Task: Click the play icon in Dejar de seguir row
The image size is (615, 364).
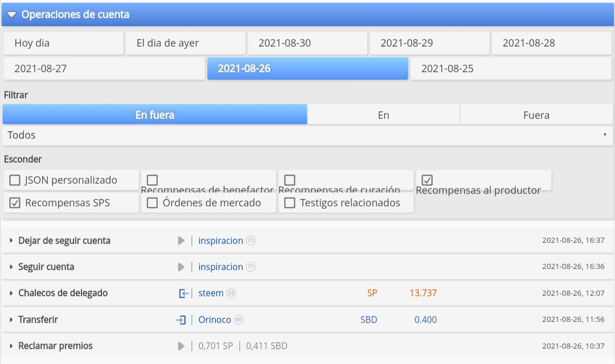Action: point(181,241)
